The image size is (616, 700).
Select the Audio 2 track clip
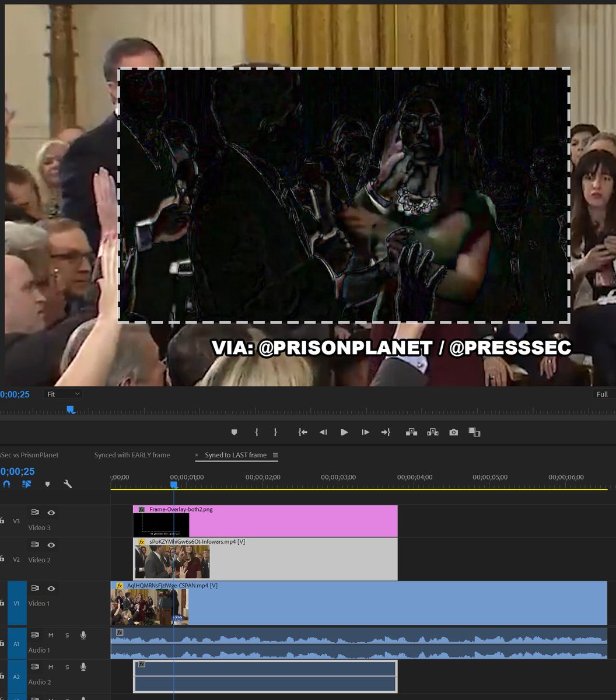(265, 677)
